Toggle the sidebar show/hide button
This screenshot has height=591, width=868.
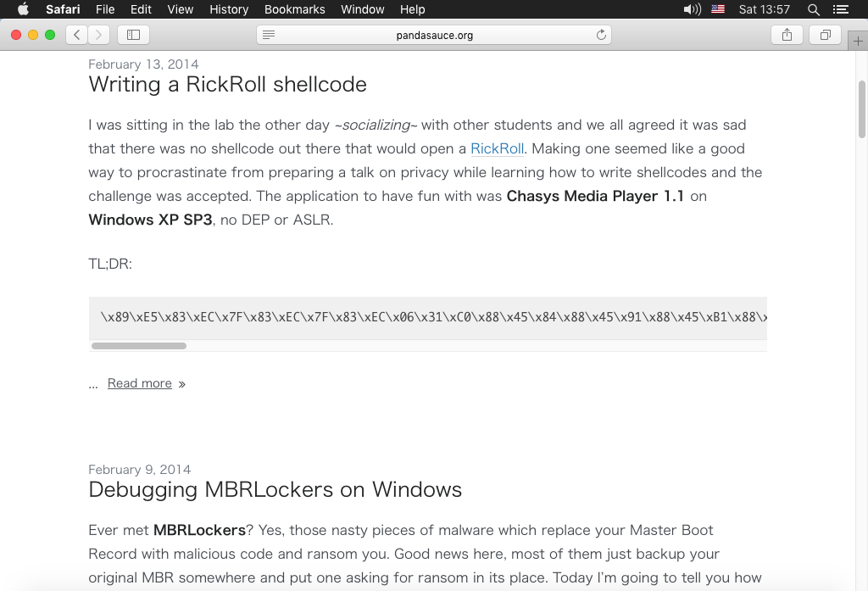click(x=133, y=35)
